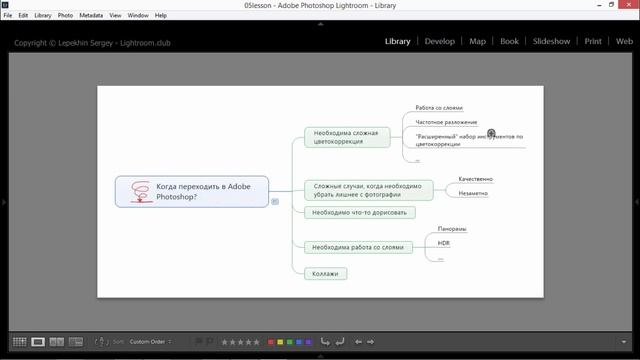The width and height of the screenshot is (640, 360).
Task: Open the Custom Order sort dropdown
Action: (150, 342)
